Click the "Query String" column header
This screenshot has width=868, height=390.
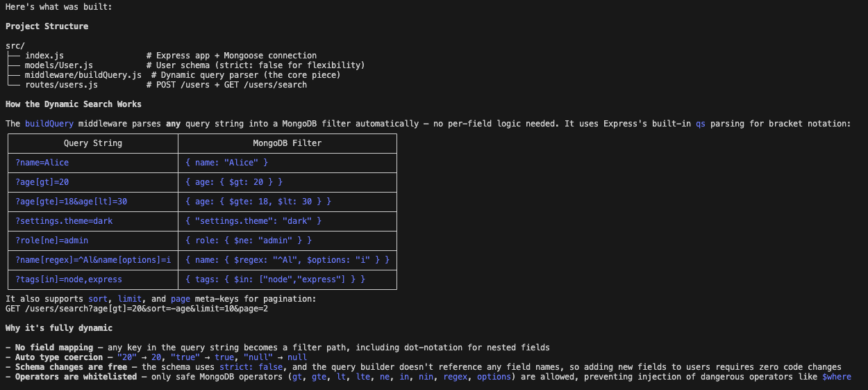(92, 143)
